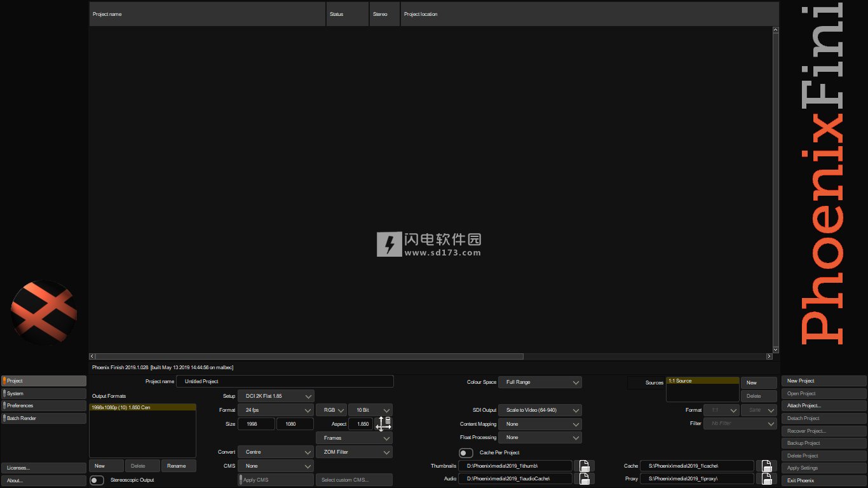Click Delete under Output Formats
Screen dimensions: 868x488
point(142,466)
